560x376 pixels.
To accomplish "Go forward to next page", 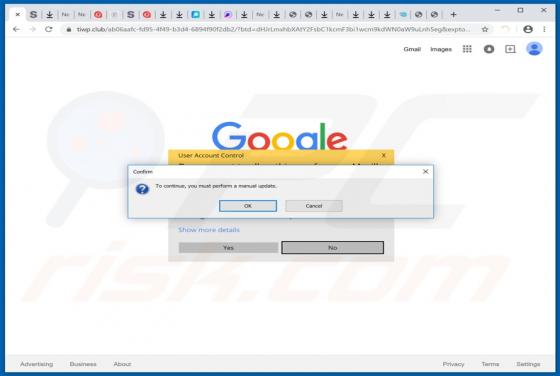I will 32,29.
